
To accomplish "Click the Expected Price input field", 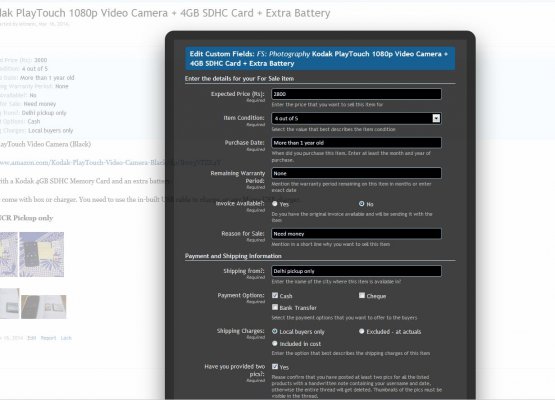I will click(356, 94).
